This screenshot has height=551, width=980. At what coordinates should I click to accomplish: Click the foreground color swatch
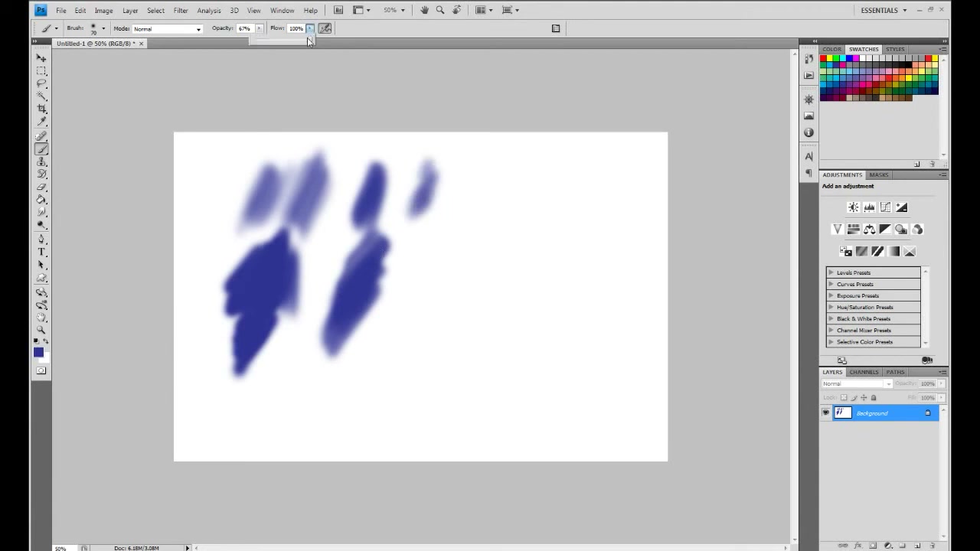pyautogui.click(x=38, y=352)
